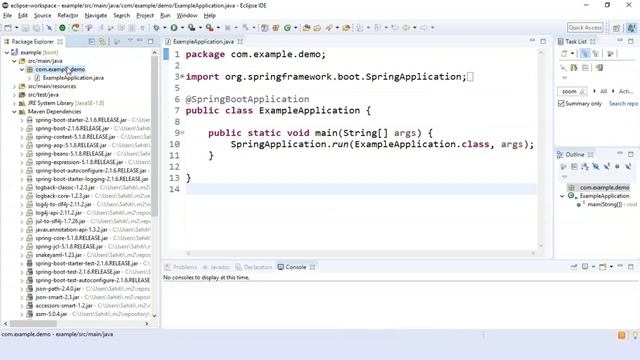Open the green Boot Dashboard icon
The height and width of the screenshot is (360, 640).
coord(62,28)
